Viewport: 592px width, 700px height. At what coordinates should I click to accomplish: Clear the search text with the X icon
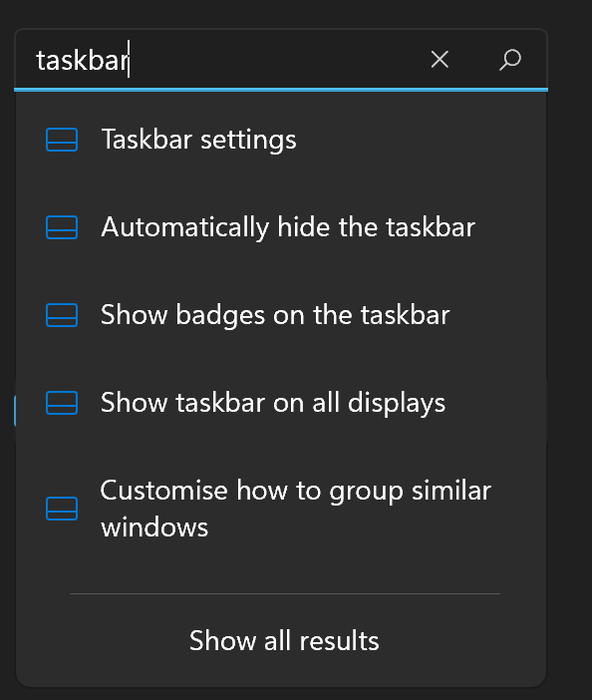point(440,60)
